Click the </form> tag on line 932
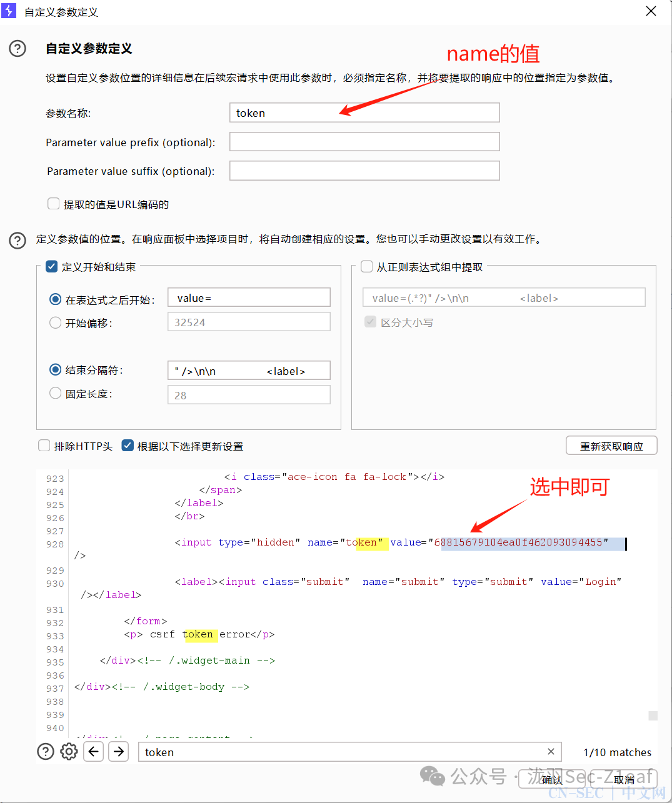 [x=146, y=621]
